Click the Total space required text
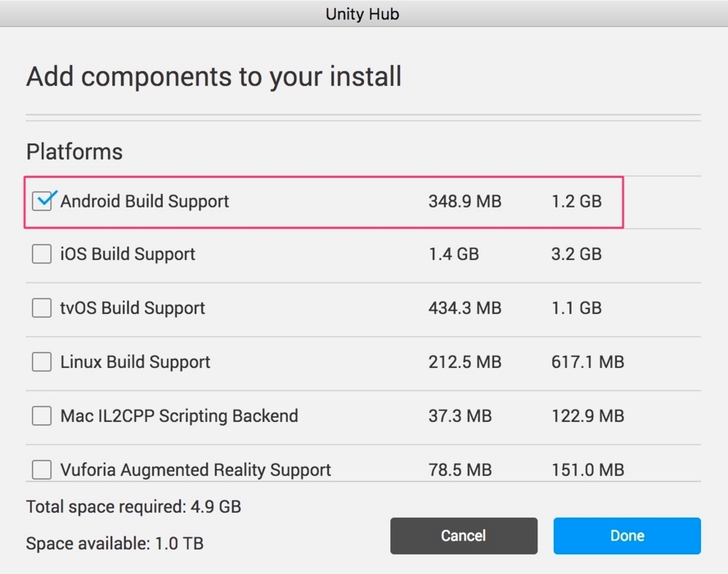 [134, 507]
